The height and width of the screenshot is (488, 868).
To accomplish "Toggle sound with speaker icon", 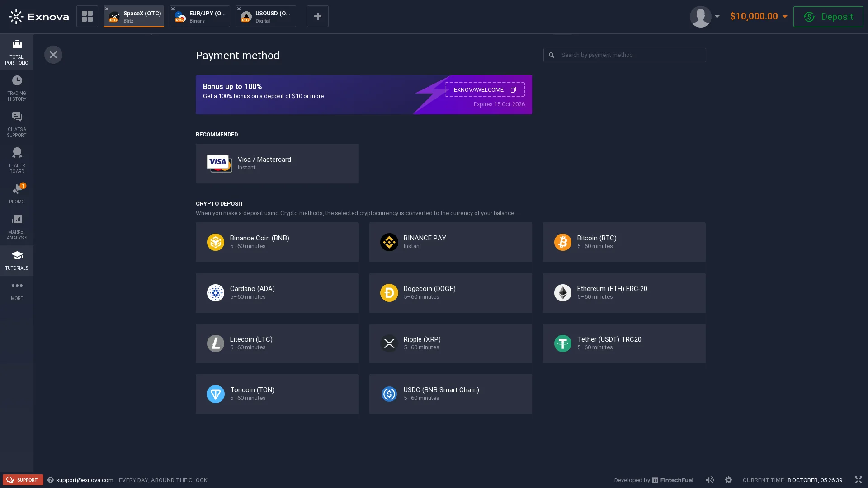I will (710, 480).
